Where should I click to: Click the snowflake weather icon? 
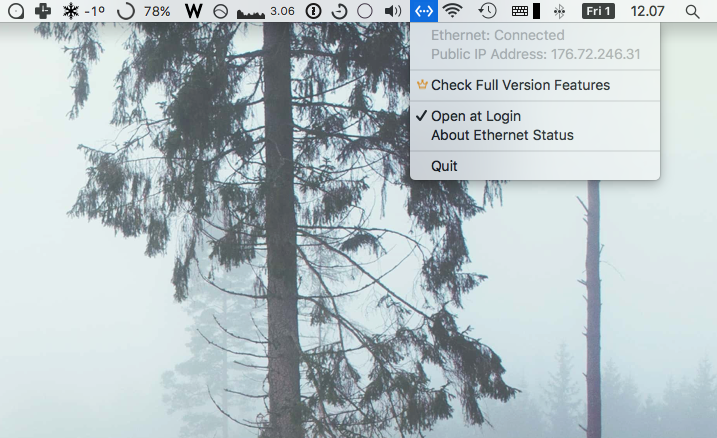click(71, 11)
